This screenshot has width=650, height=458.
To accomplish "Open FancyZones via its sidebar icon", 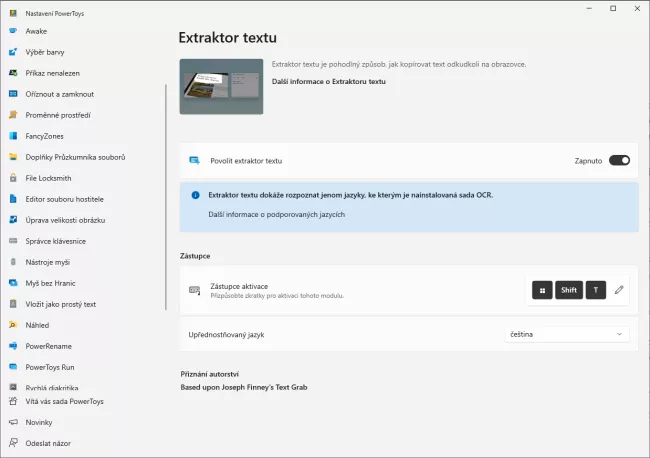I will [x=13, y=135].
